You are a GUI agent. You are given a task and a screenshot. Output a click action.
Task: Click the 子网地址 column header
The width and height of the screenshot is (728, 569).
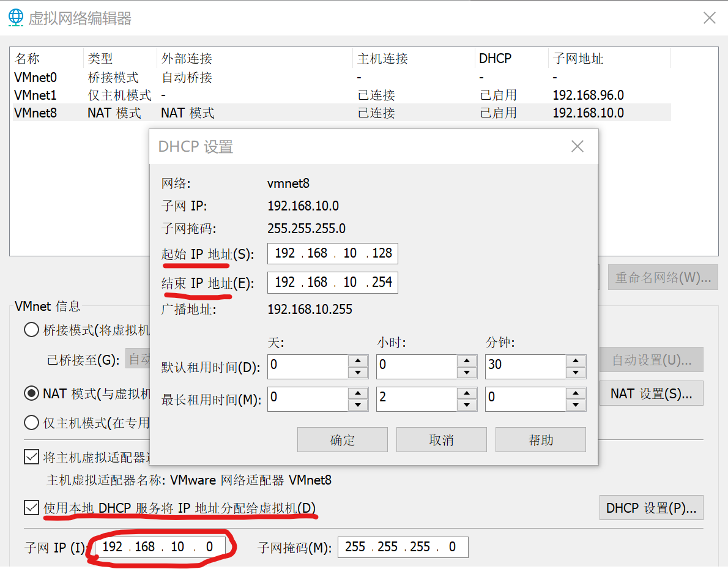[609, 58]
